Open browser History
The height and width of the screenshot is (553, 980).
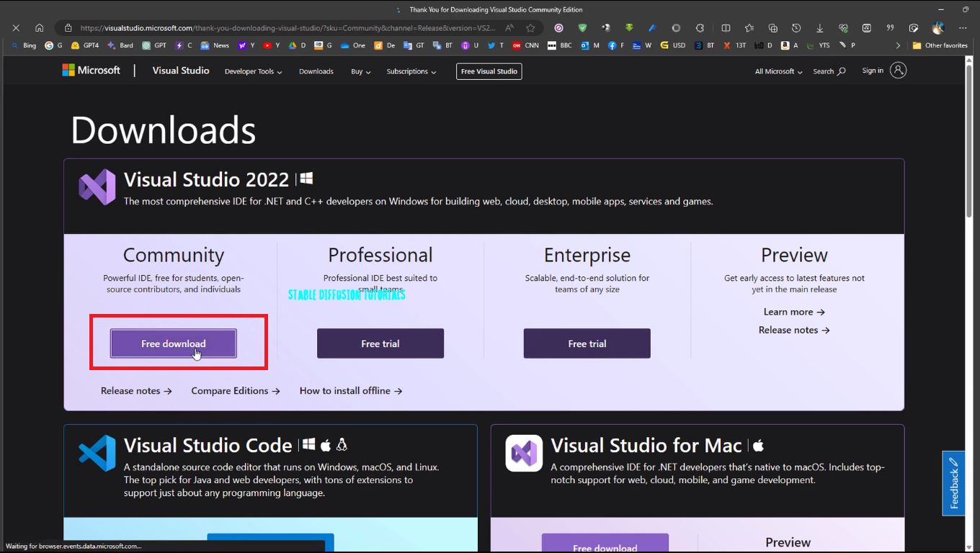pyautogui.click(x=796, y=28)
